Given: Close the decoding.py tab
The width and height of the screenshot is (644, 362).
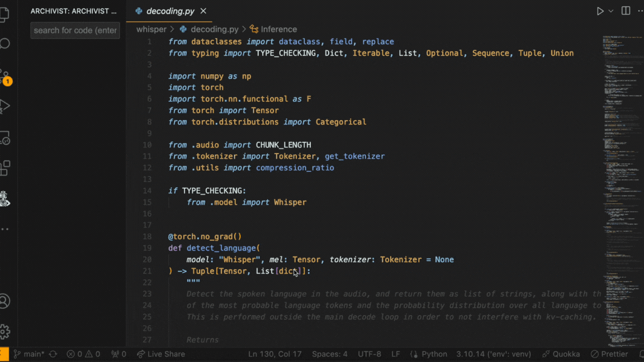Looking at the screenshot, I should [203, 11].
